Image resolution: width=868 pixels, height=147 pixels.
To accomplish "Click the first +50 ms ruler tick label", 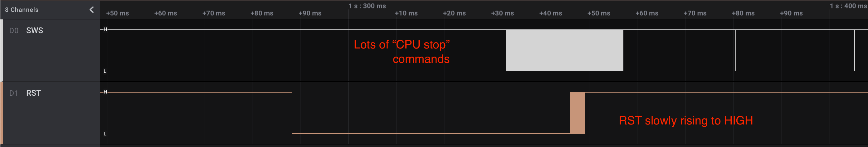I will 117,13.
